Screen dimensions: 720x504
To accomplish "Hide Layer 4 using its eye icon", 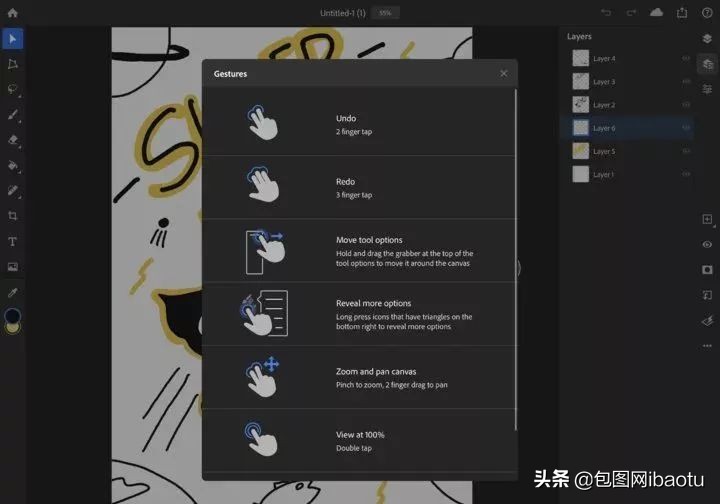I will tap(686, 58).
